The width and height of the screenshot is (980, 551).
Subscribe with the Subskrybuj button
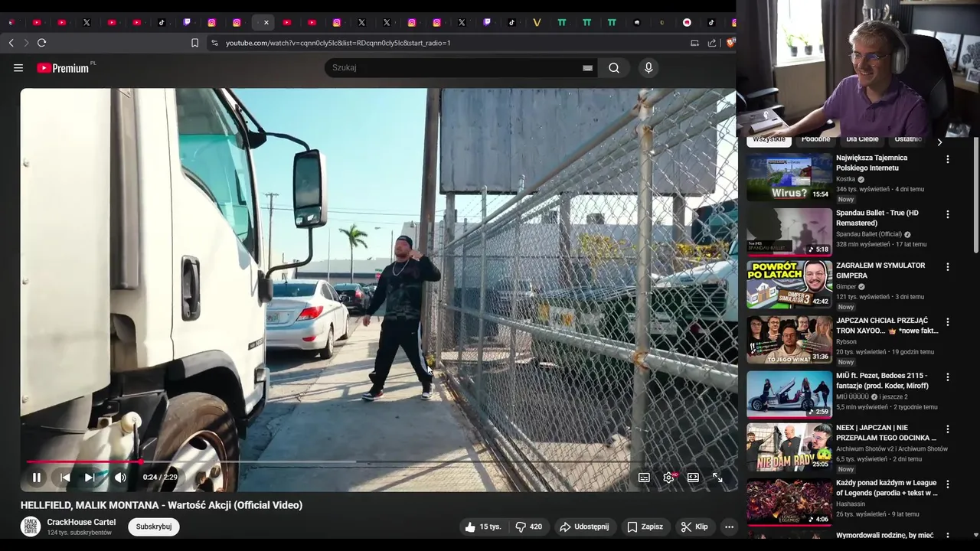click(x=154, y=527)
